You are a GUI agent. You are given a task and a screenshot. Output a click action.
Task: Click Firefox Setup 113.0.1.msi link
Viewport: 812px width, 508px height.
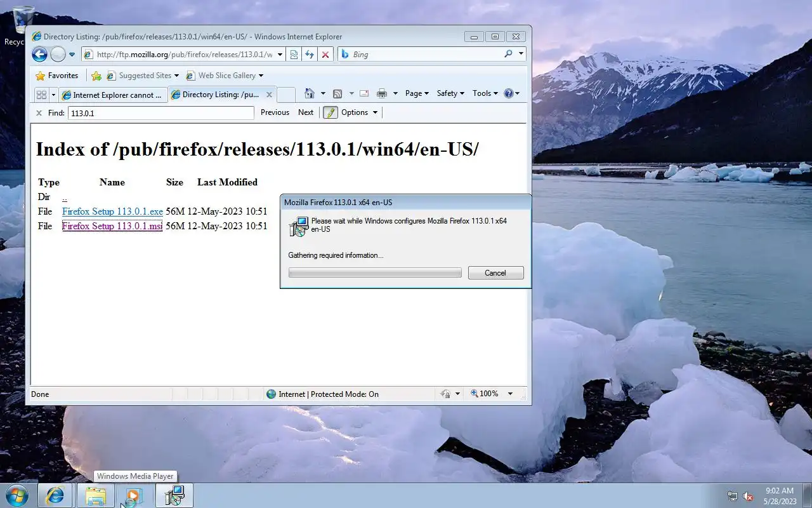(112, 226)
